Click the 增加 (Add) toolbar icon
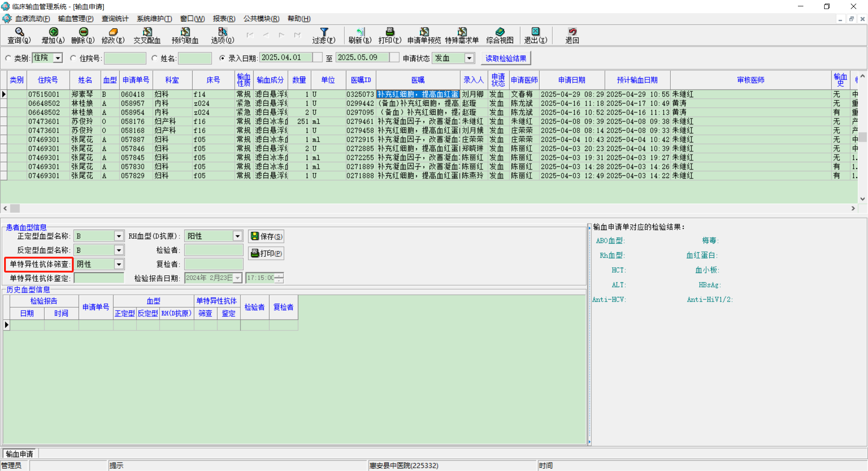This screenshot has height=471, width=868. tap(53, 32)
